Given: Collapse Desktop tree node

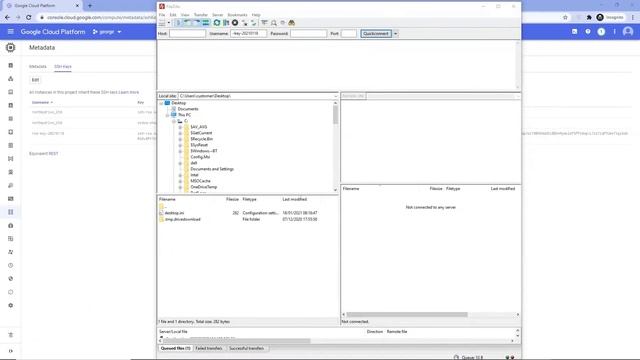Looking at the screenshot, I should click(x=162, y=103).
